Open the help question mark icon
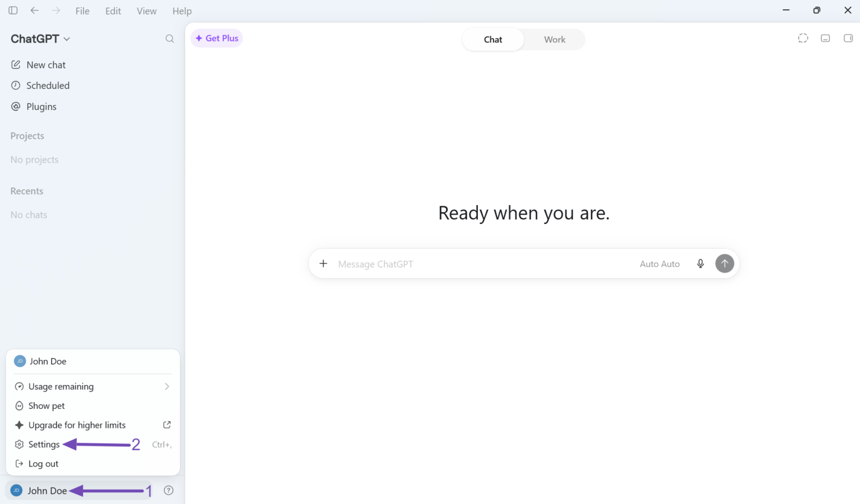The height and width of the screenshot is (504, 860). (169, 490)
